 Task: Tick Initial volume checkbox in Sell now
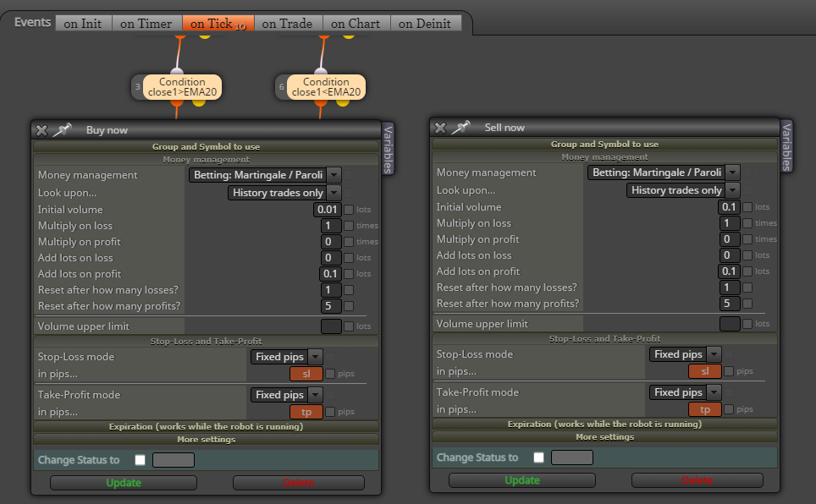pyautogui.click(x=747, y=206)
